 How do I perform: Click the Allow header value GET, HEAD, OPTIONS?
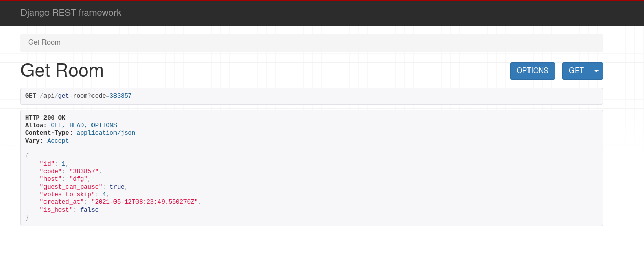click(x=84, y=126)
